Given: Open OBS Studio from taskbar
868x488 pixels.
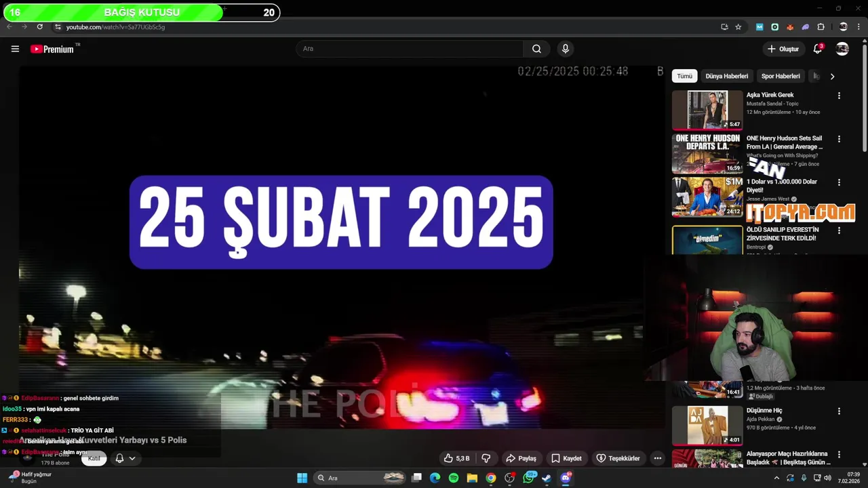Looking at the screenshot, I should click(509, 478).
